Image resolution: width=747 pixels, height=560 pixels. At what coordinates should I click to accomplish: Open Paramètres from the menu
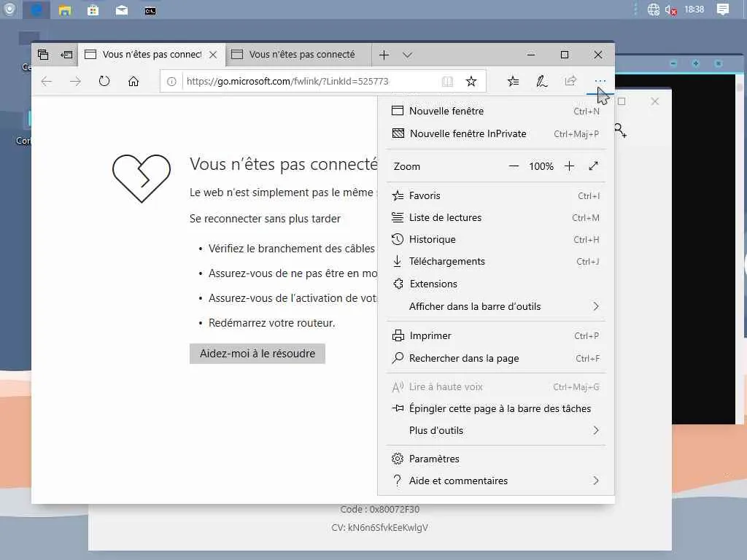[495, 459]
